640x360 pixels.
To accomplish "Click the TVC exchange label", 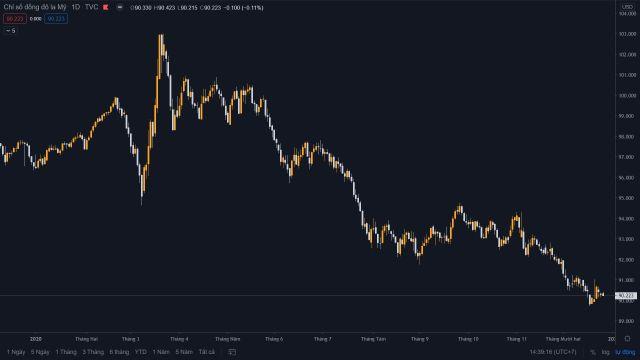I will coord(91,7).
